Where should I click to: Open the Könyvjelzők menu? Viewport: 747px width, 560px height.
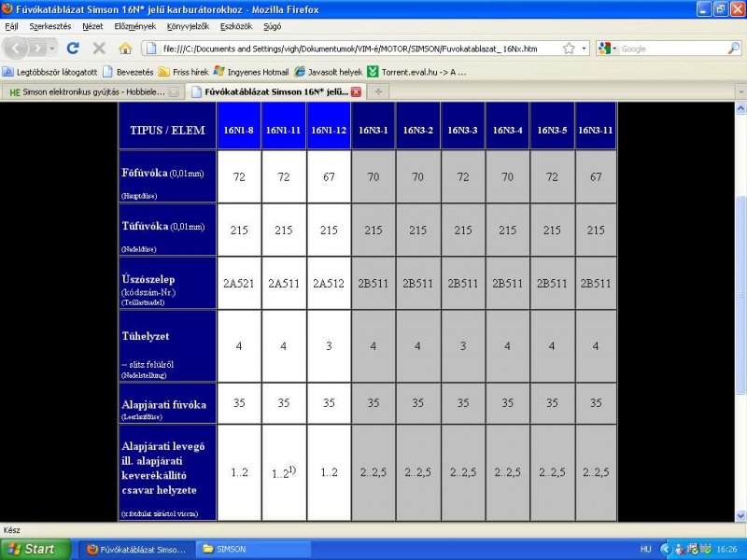[188, 26]
